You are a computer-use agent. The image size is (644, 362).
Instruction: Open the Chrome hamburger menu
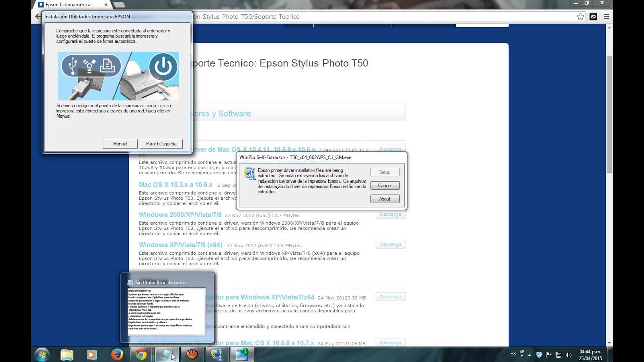click(606, 17)
